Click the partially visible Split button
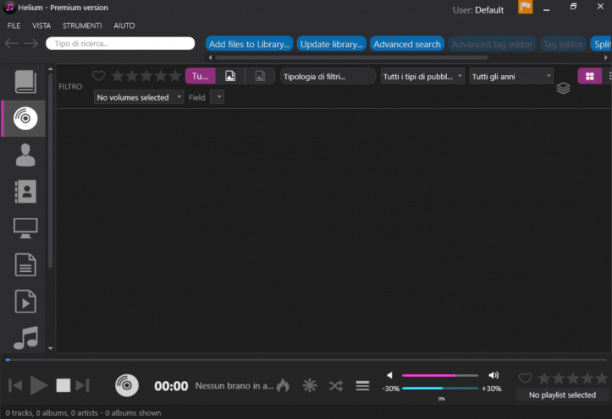The width and height of the screenshot is (612, 419). click(601, 44)
